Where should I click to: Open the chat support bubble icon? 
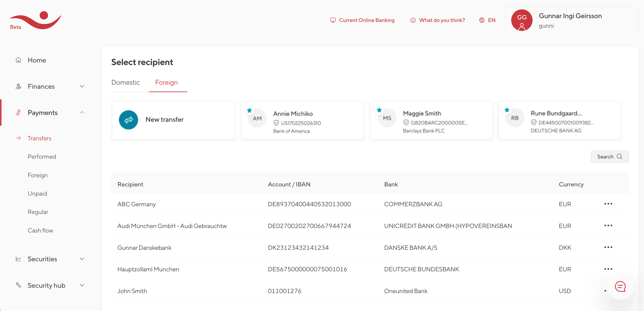[x=620, y=286]
